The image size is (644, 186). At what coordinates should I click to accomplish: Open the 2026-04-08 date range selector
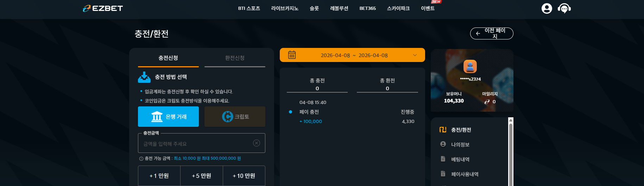coord(352,55)
